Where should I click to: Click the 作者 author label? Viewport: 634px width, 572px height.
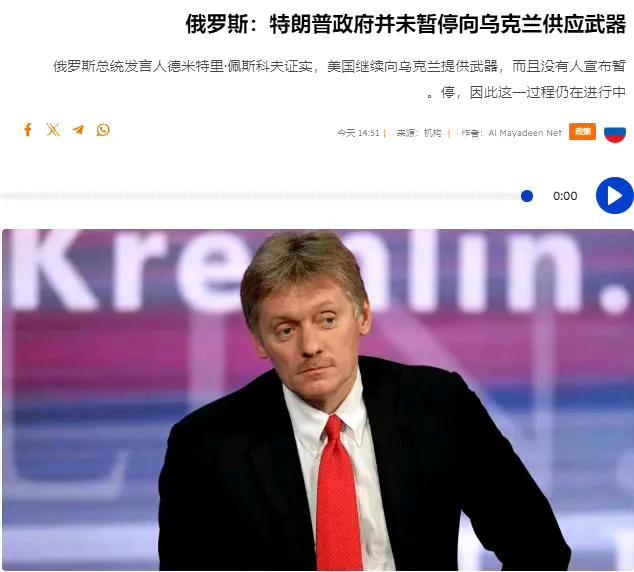[470, 133]
